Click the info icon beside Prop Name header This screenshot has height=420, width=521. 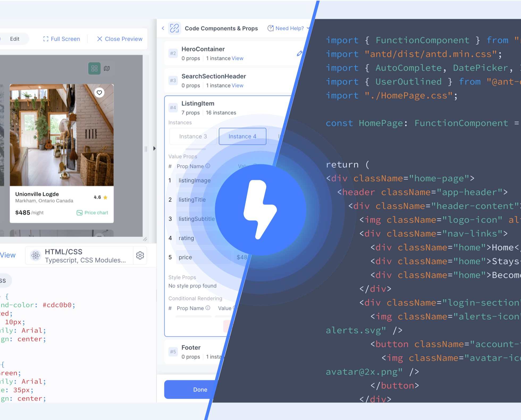tap(208, 166)
